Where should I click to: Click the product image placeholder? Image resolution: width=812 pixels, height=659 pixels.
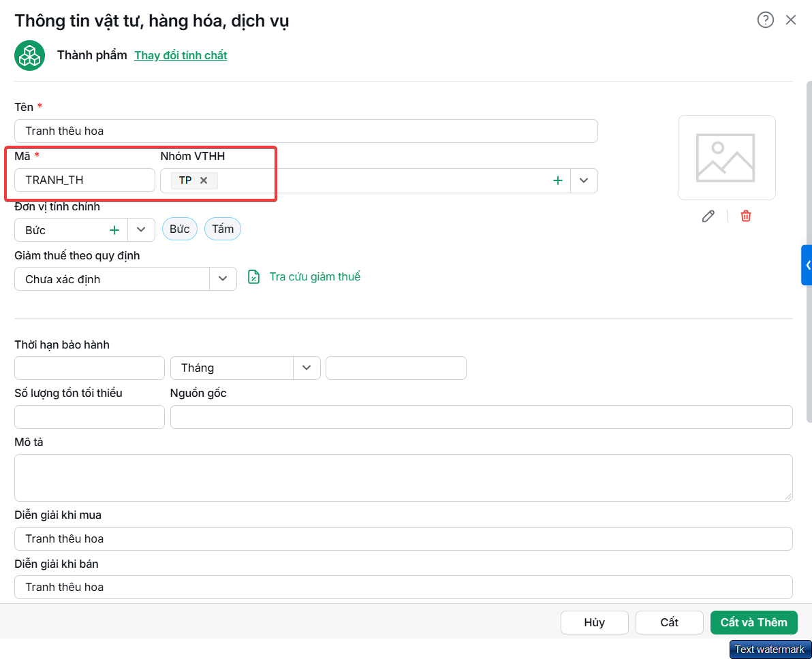click(727, 157)
